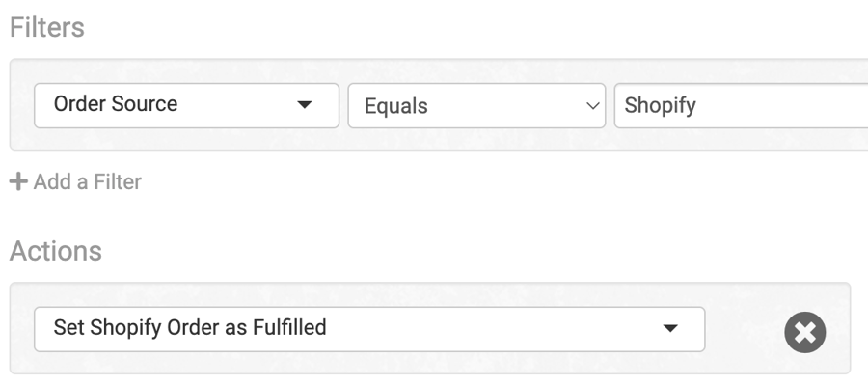This screenshot has width=868, height=386.
Task: Click into the Shopify filter value field
Action: pos(742,106)
